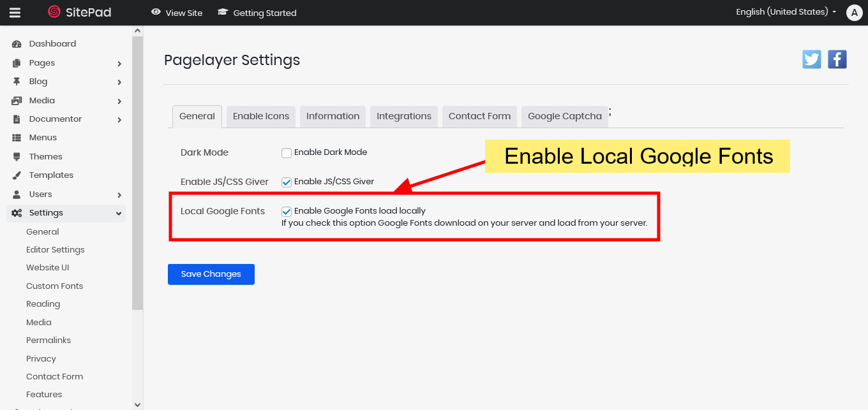Open Custom Fonts submenu item
Viewport: 868px width, 410px height.
coord(55,286)
